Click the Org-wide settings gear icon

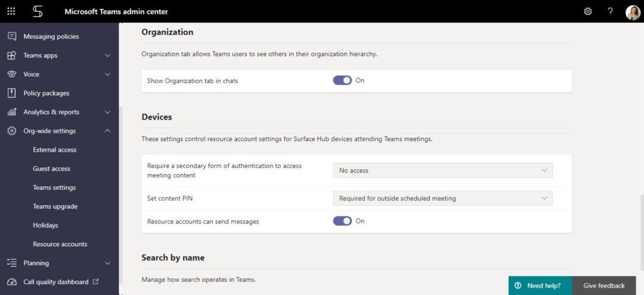coord(12,131)
